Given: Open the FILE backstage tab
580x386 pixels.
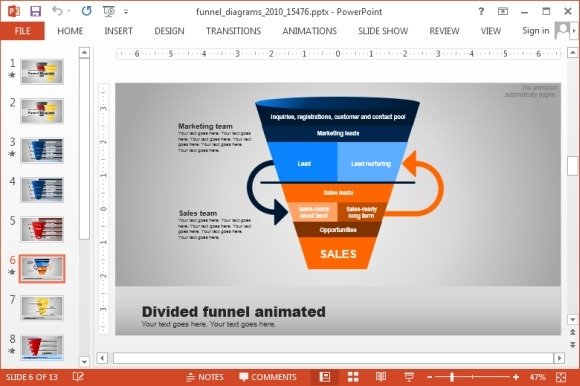Looking at the screenshot, I should point(23,31).
